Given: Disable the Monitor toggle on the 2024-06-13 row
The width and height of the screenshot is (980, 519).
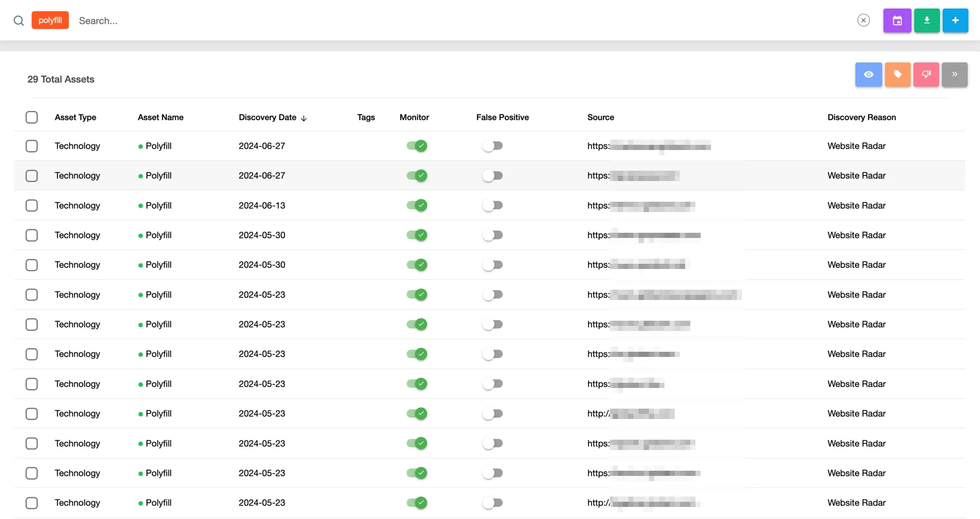Looking at the screenshot, I should coord(417,205).
